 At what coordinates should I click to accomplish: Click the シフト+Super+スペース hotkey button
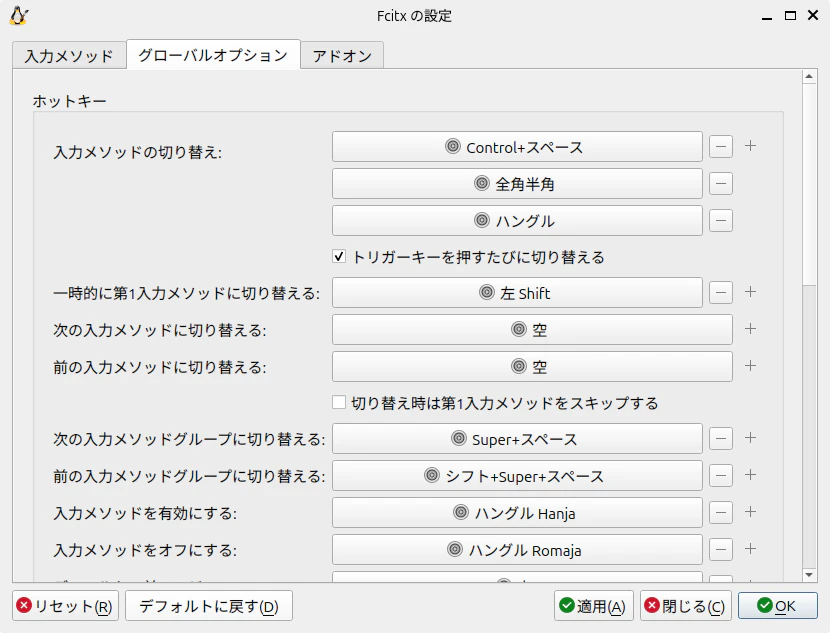pyautogui.click(x=517, y=476)
